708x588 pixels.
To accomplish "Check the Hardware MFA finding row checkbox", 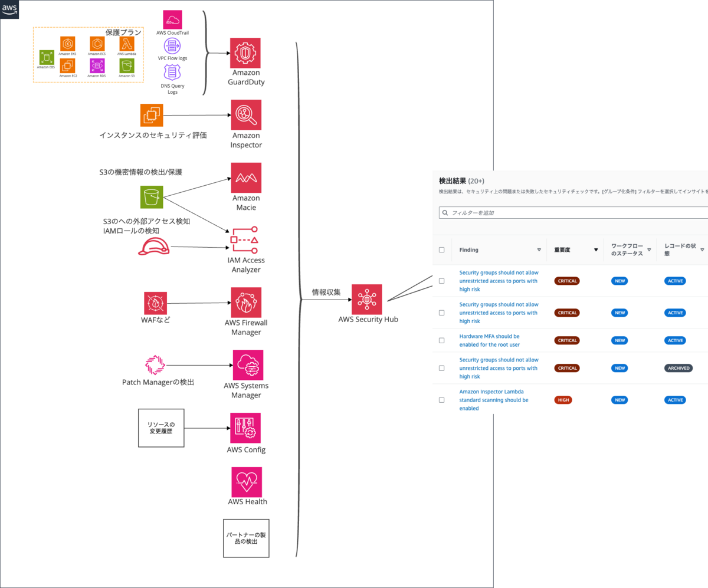I will point(441,340).
